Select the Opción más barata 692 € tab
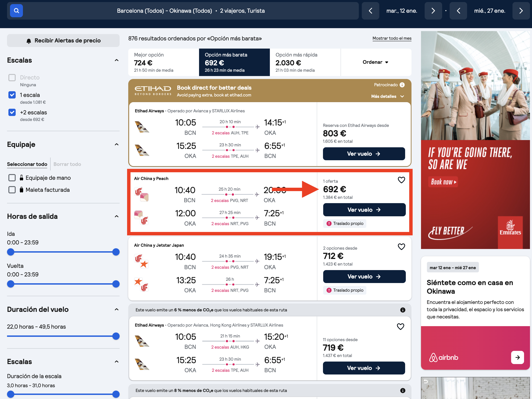Viewport: 532px width, 399px height. [234, 62]
